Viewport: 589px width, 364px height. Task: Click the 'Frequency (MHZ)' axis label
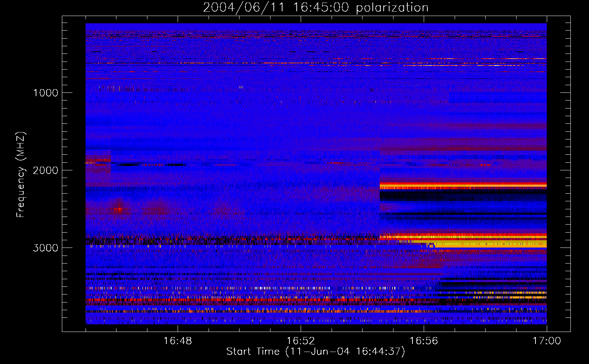(x=21, y=175)
